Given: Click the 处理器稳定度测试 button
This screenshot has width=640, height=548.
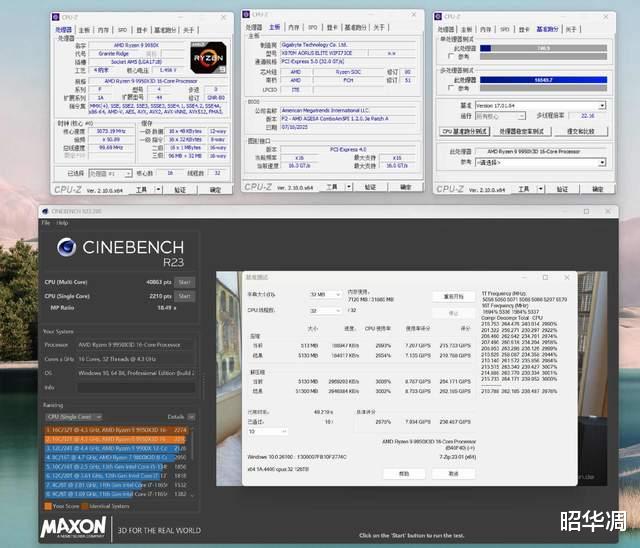Looking at the screenshot, I should click(522, 131).
